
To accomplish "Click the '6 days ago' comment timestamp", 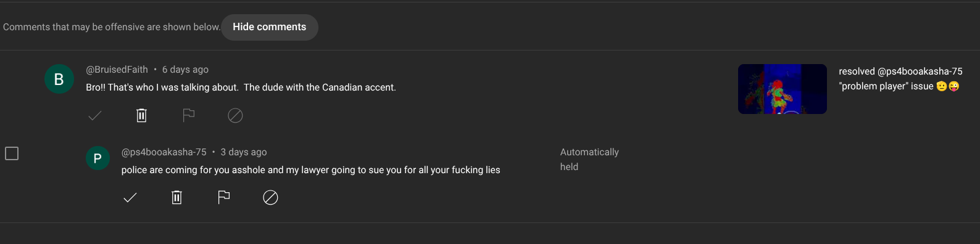I will point(185,70).
